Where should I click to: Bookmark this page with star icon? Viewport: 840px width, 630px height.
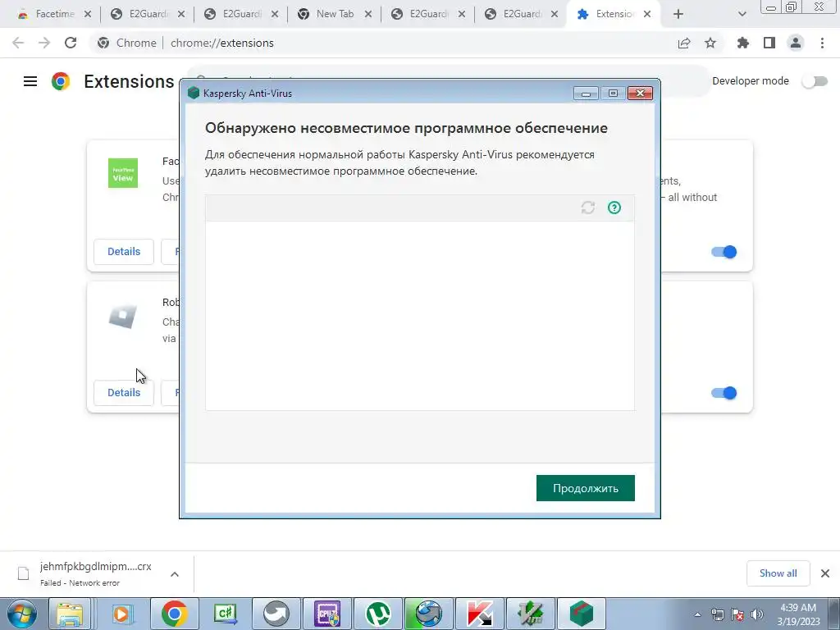(x=710, y=43)
